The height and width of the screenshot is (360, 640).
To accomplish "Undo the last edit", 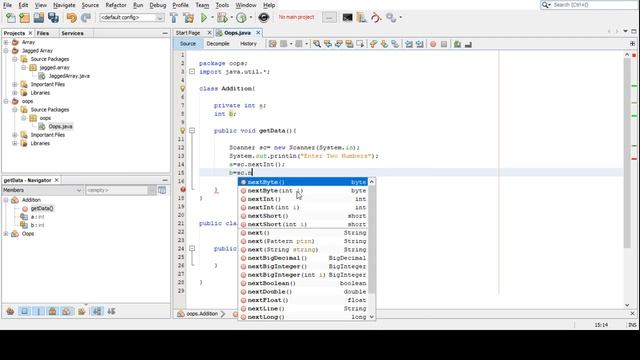I will (x=71, y=18).
